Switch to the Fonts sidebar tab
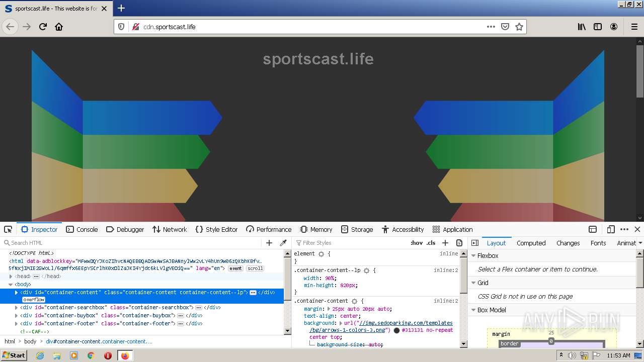Viewport: 644px width, 362px height. click(598, 243)
